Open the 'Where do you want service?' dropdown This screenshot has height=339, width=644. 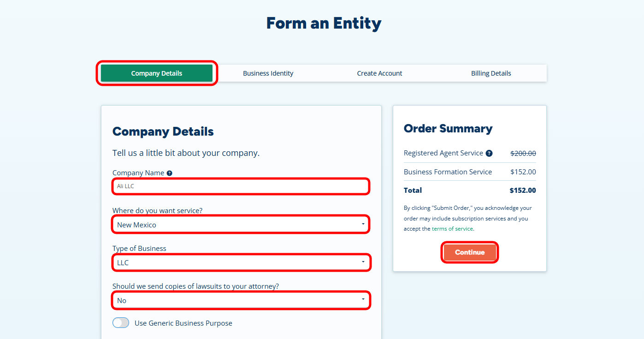240,225
